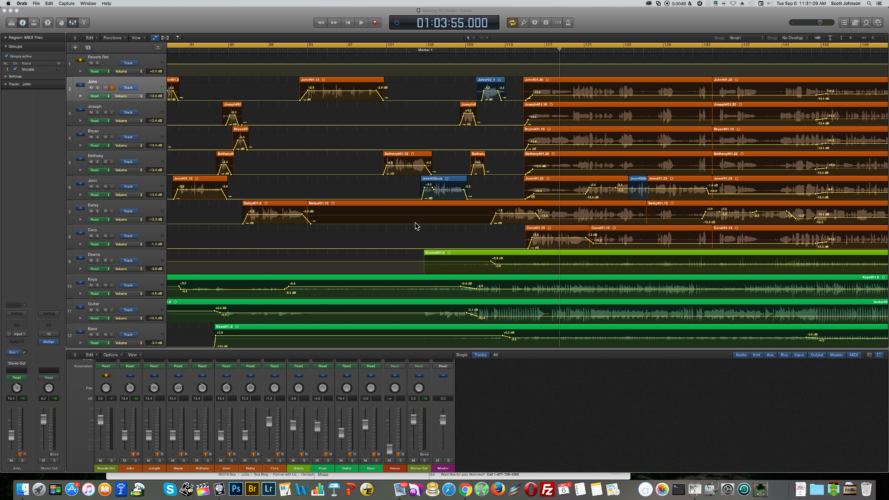Switch mixer to All view
The width and height of the screenshot is (889, 500).
pos(495,355)
